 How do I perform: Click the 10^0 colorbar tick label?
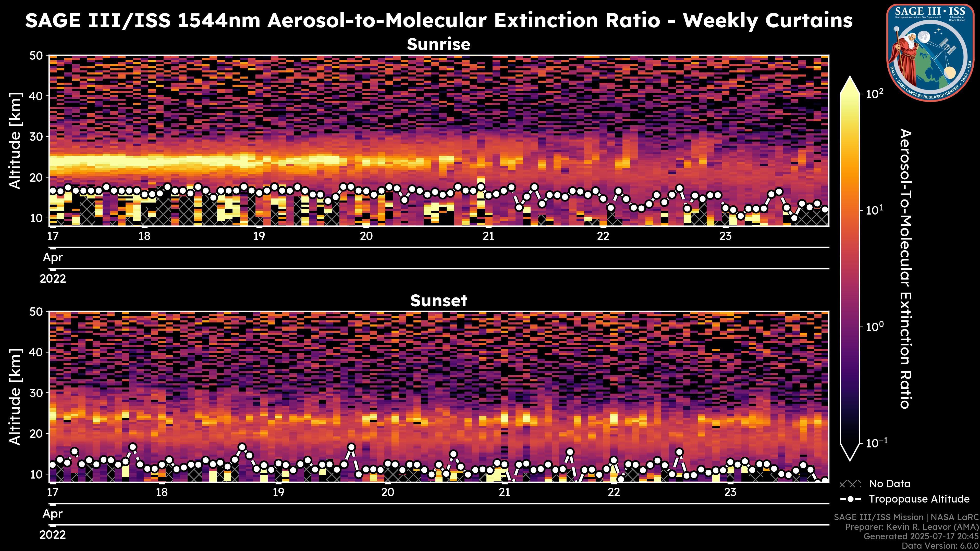tap(875, 327)
